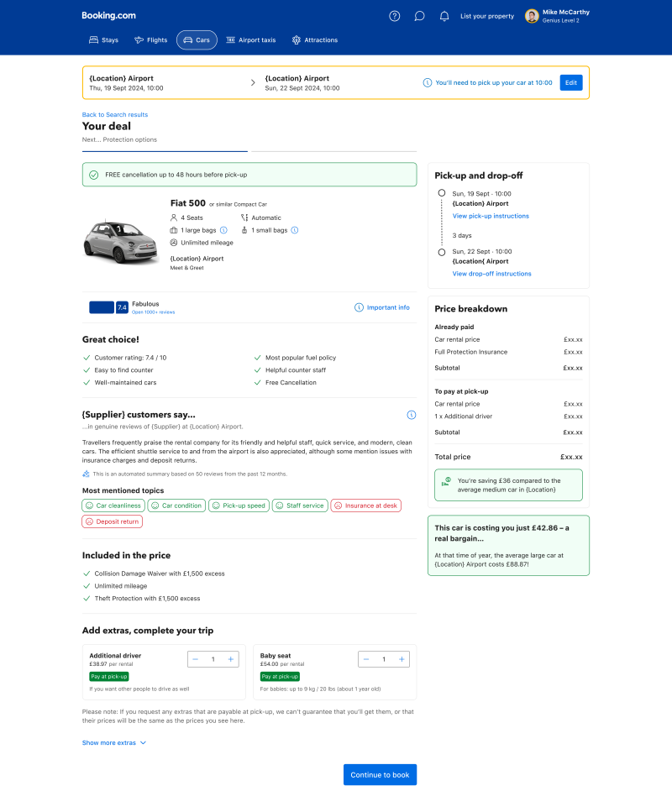The image size is (672, 812).
Task: Click the 7.4 rating badge
Action: click(x=122, y=307)
